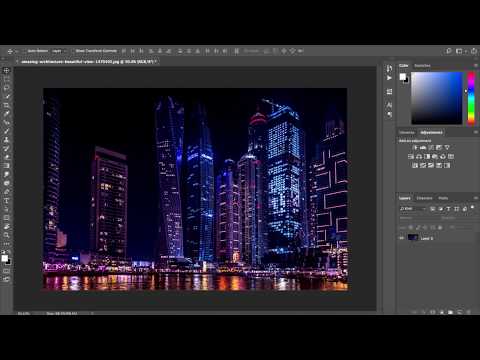Select the Gradient tool
Viewport: 480px width, 360px height.
tap(6, 166)
